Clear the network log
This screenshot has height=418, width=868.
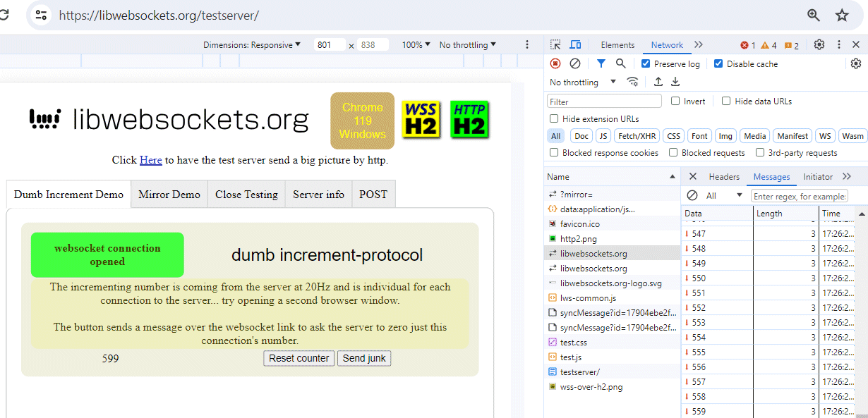575,63
